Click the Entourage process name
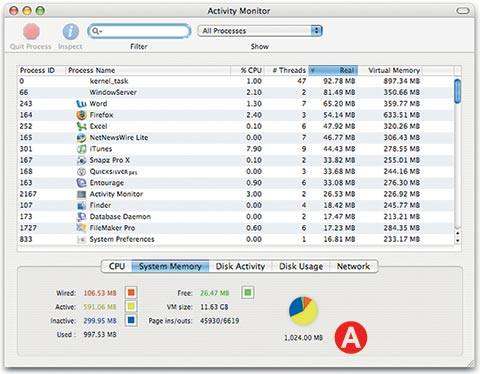This screenshot has width=480, height=374. [107, 183]
